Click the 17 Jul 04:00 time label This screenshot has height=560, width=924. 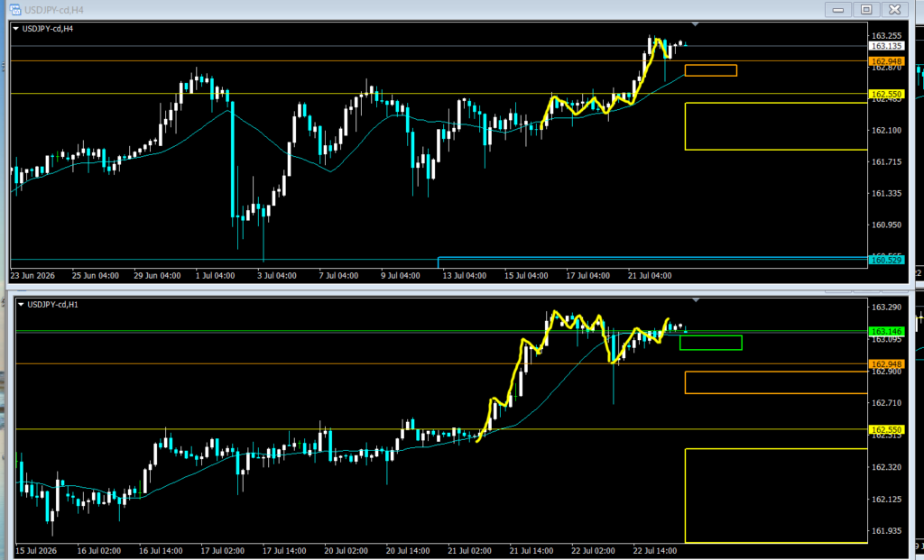(x=587, y=276)
